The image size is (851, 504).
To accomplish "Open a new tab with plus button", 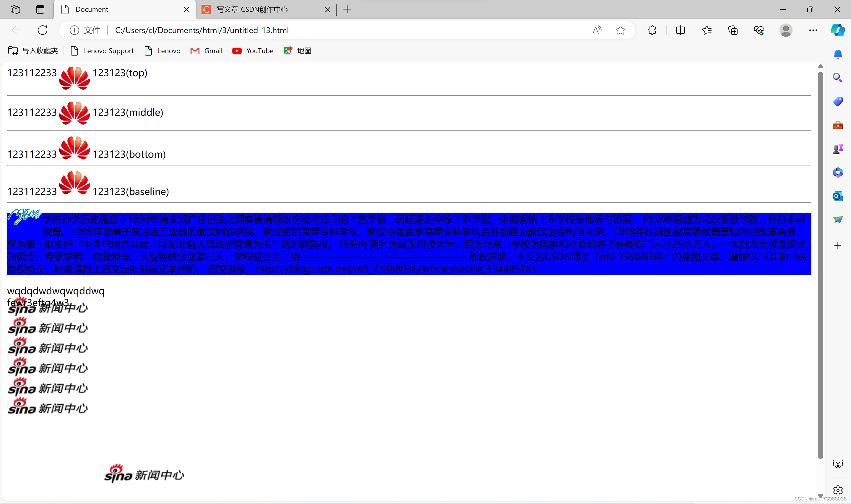I will (347, 9).
